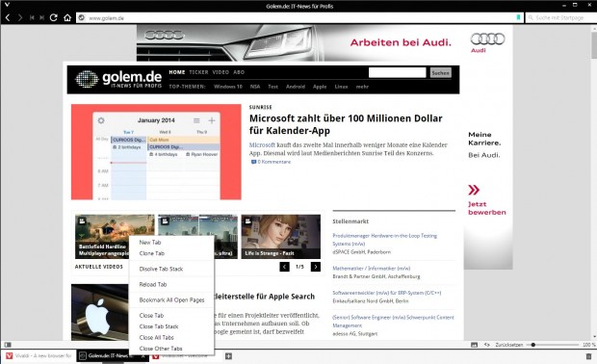Click the Sunrise calendar article image
The height and width of the screenshot is (364, 597).
[x=156, y=152]
